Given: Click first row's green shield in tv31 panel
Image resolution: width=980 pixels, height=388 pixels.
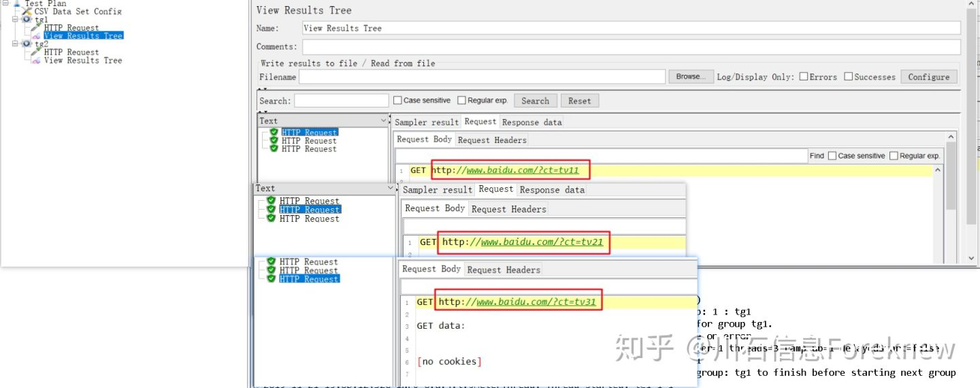Looking at the screenshot, I should click(271, 261).
